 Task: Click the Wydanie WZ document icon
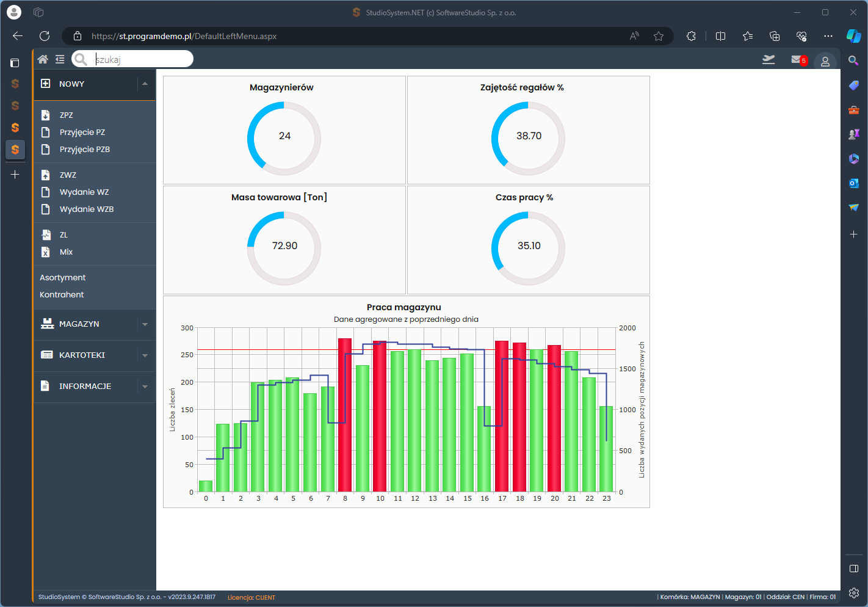(x=45, y=192)
